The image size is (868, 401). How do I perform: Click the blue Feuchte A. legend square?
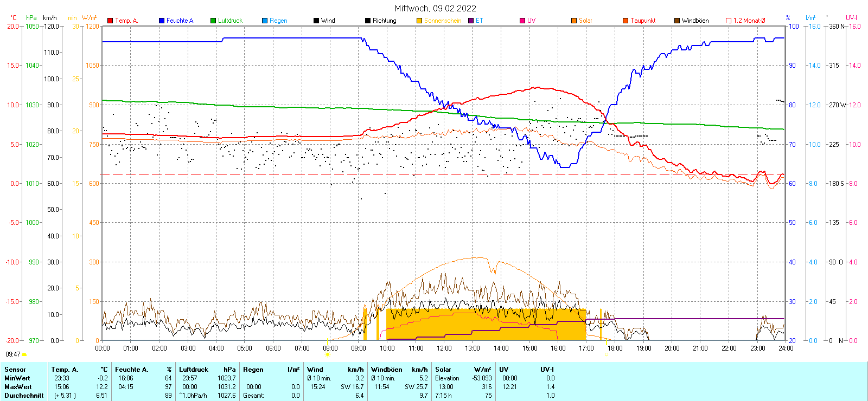[162, 21]
